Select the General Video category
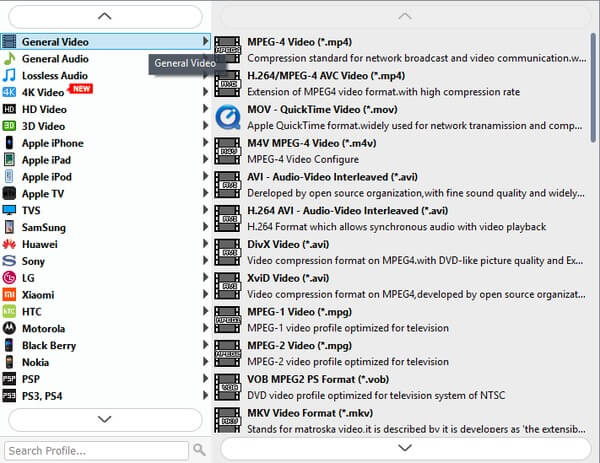The width and height of the screenshot is (600, 463). click(106, 41)
